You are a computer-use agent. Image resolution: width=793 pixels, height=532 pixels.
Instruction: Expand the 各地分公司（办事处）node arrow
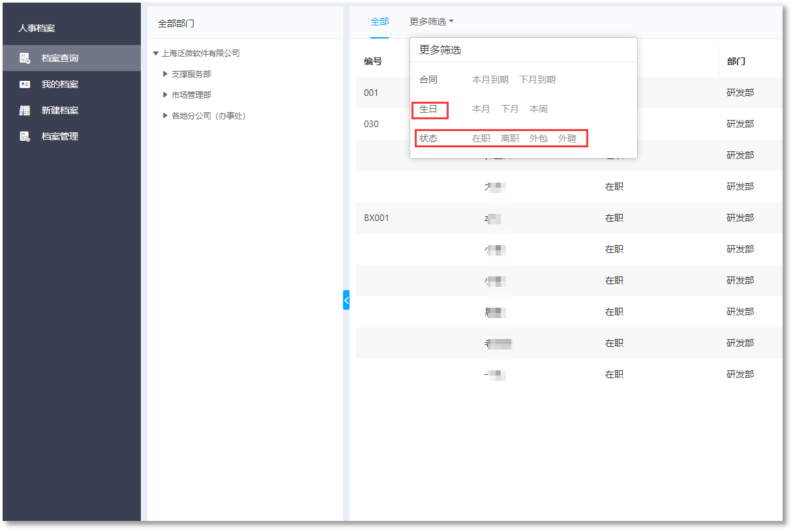(166, 116)
